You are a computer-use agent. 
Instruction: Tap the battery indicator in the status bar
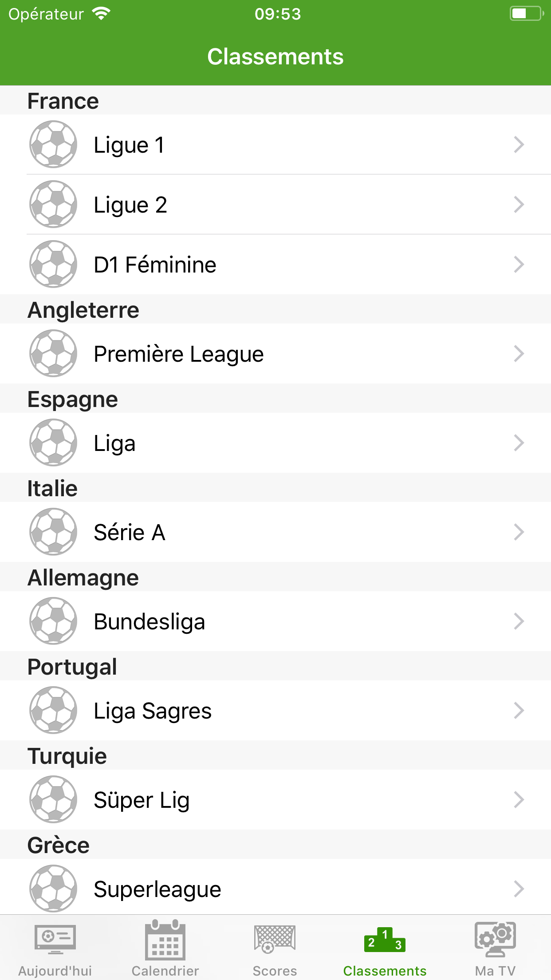pos(526,14)
